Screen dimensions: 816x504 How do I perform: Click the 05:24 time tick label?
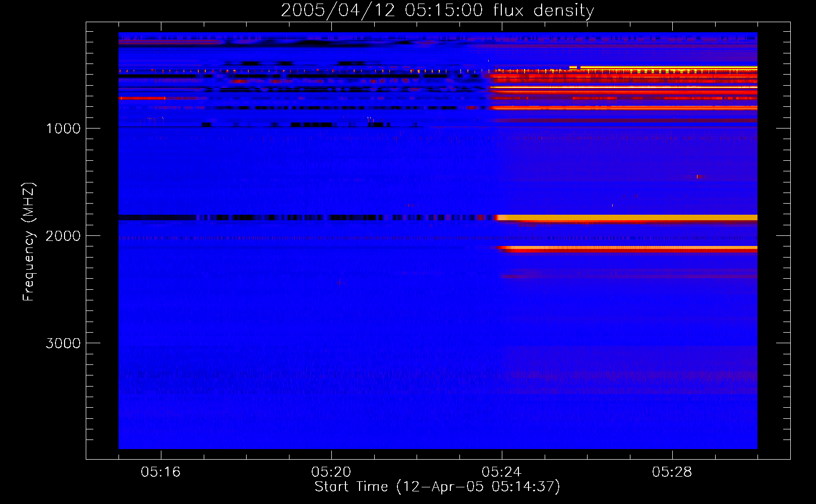(502, 472)
